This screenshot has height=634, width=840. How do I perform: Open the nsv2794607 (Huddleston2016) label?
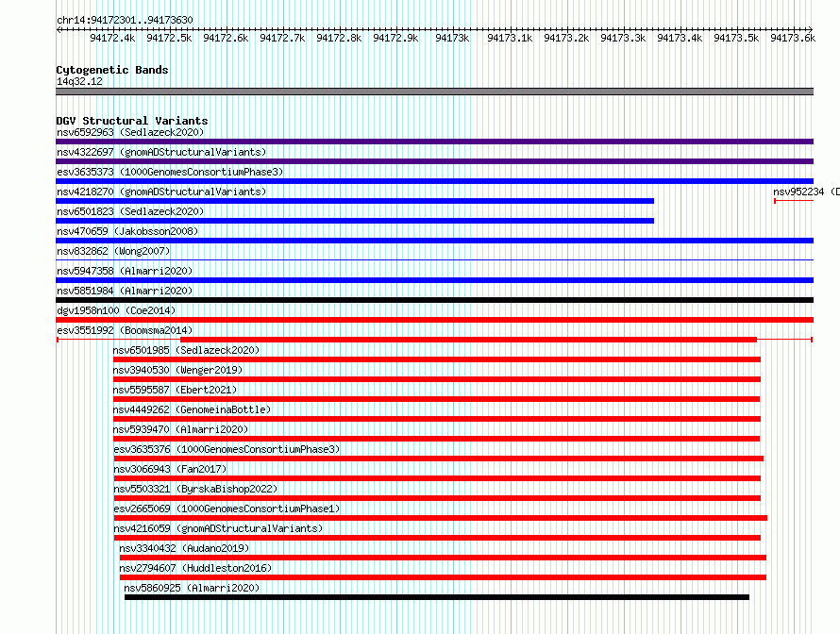(195, 568)
